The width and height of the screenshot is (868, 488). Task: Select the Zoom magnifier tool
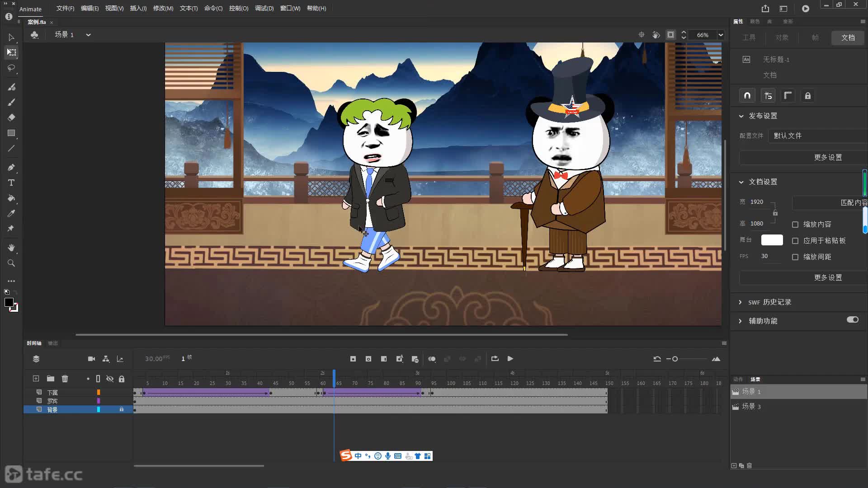tap(11, 263)
